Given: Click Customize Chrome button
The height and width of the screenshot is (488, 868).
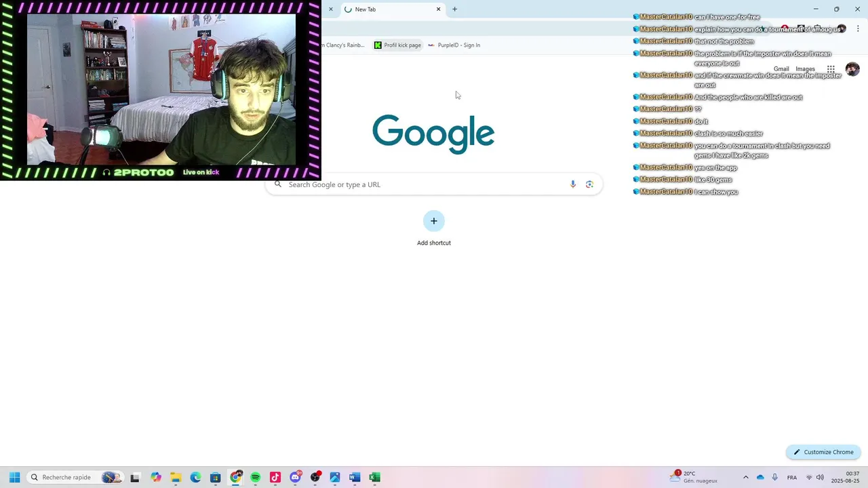Looking at the screenshot, I should [823, 452].
